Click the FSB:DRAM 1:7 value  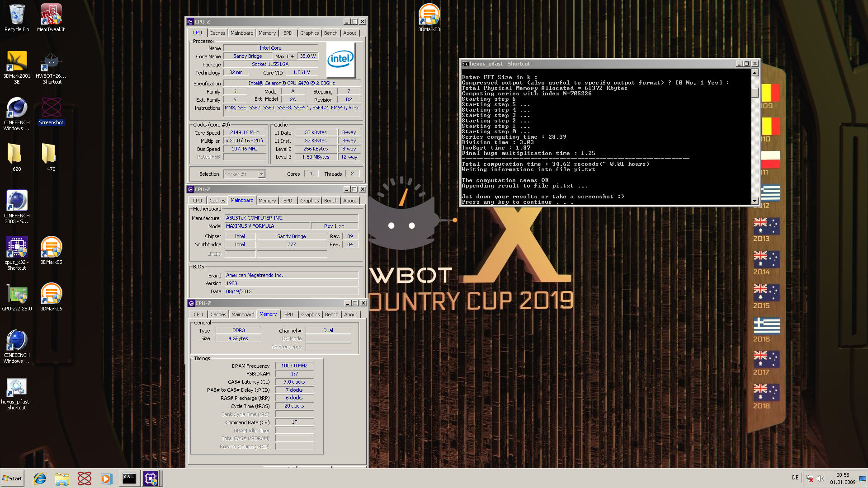[x=294, y=374]
